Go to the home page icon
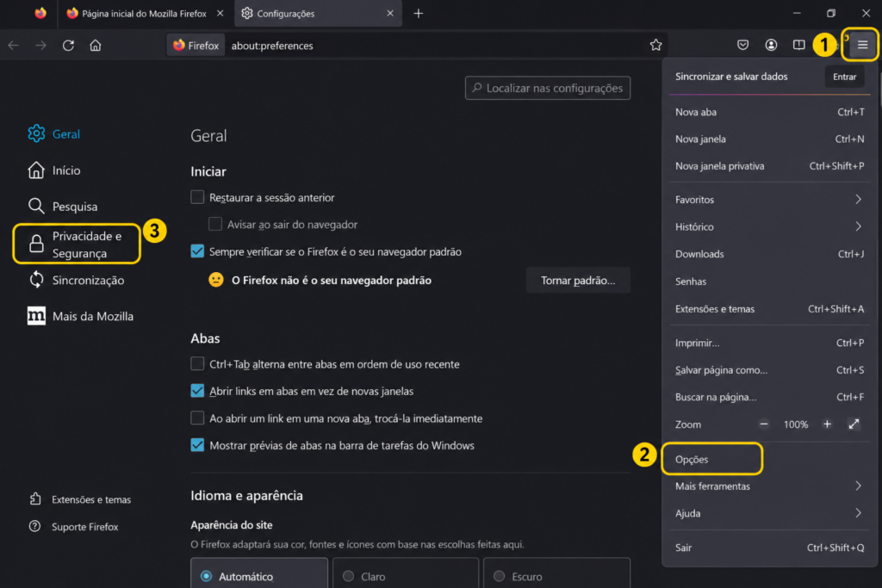Image resolution: width=882 pixels, height=588 pixels. [x=95, y=46]
